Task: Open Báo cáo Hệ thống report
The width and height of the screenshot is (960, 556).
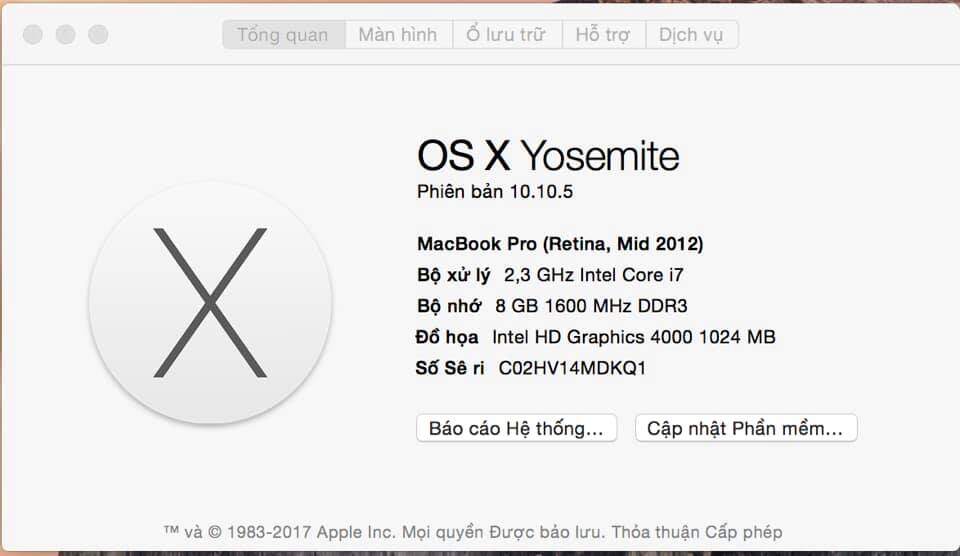Action: pos(516,429)
